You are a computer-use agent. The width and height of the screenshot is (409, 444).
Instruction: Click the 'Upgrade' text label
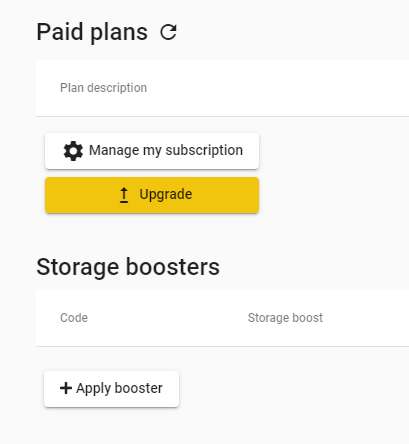click(x=166, y=195)
